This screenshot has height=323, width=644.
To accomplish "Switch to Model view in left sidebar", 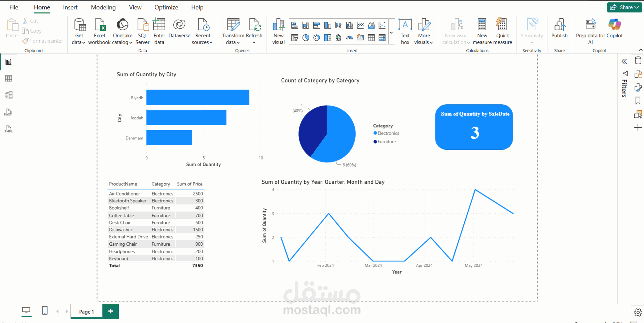I will pos(9,95).
